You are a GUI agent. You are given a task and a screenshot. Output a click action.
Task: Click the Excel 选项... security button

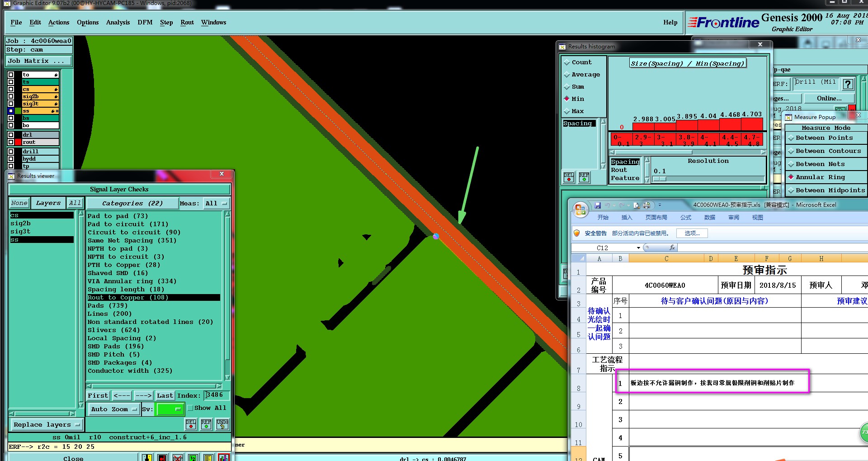(x=692, y=233)
